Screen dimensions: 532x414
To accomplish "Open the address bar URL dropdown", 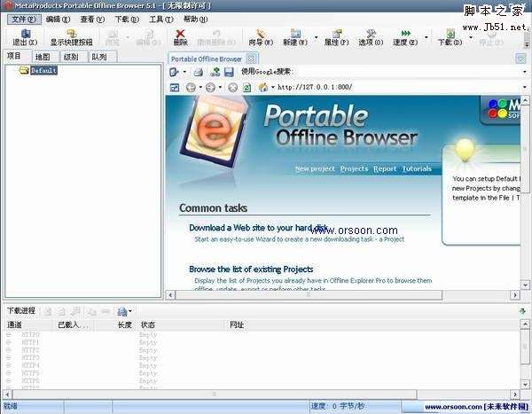I will click(525, 88).
